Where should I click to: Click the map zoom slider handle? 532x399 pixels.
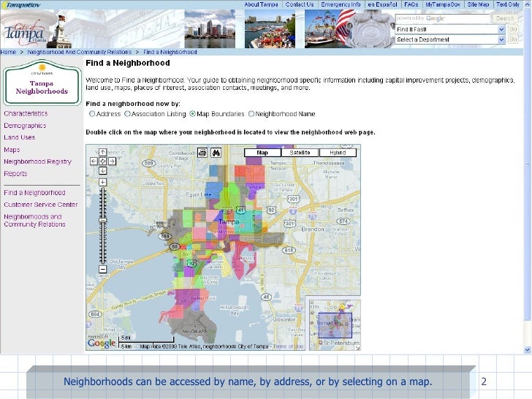[102, 220]
